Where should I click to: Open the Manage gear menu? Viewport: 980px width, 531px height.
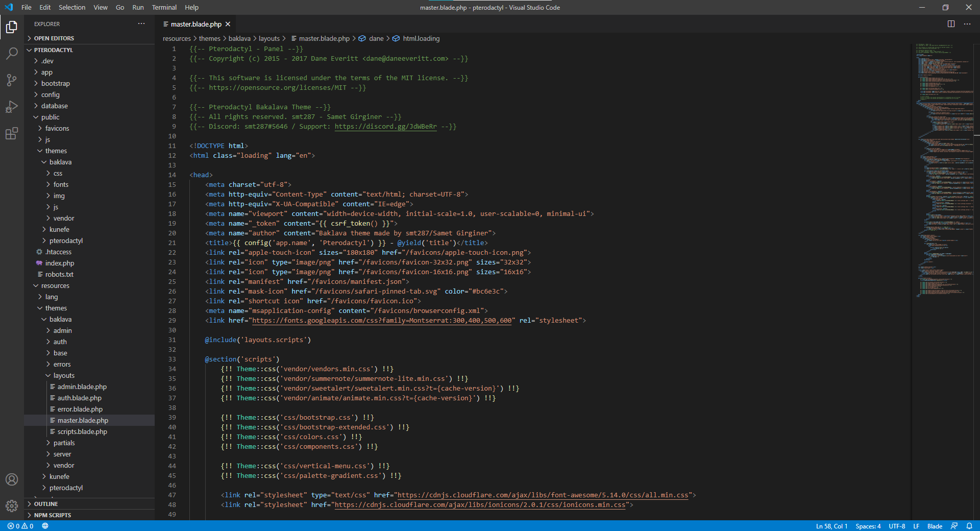point(12,506)
